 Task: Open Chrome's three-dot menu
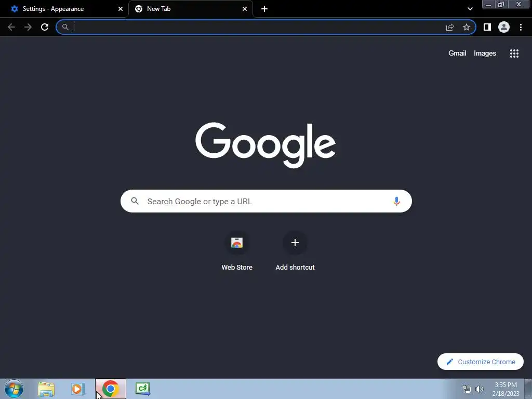click(x=521, y=27)
